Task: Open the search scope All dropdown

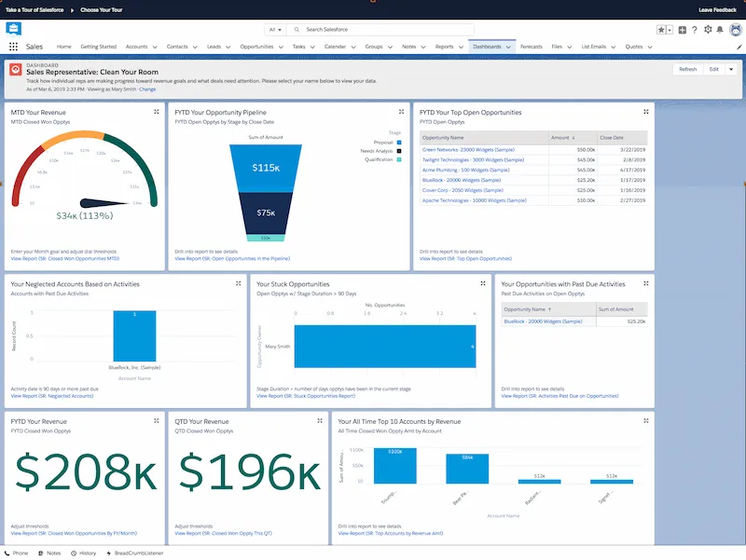Action: (x=275, y=29)
